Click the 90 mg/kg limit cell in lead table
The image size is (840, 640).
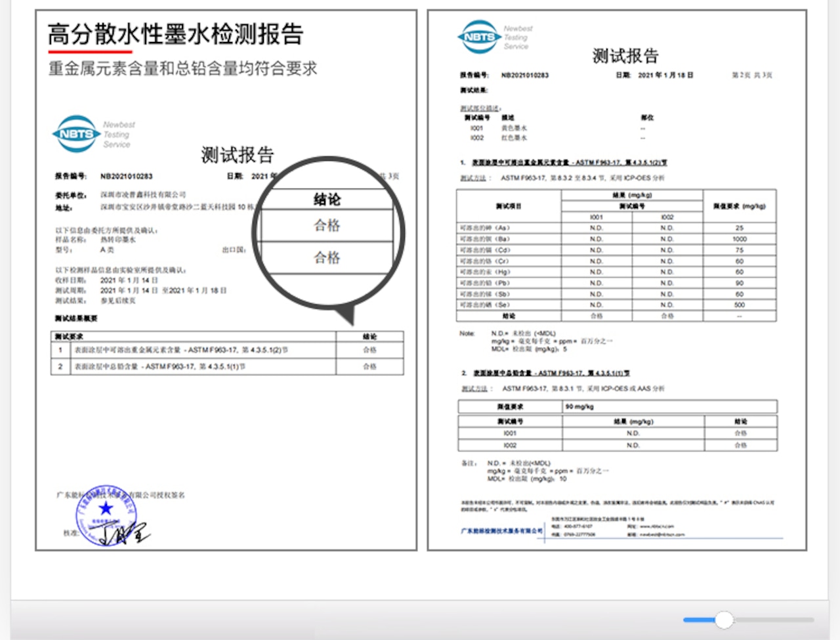669,406
